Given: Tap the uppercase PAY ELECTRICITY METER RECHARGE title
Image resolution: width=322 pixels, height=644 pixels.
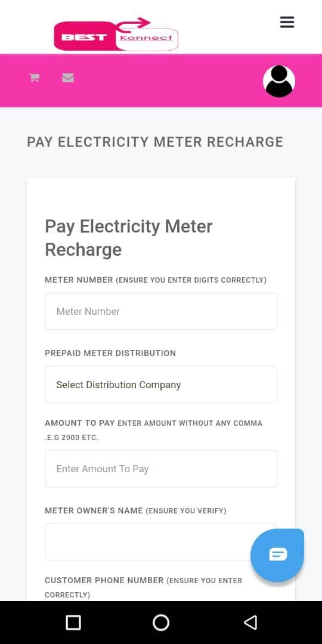Looking at the screenshot, I should [155, 142].
